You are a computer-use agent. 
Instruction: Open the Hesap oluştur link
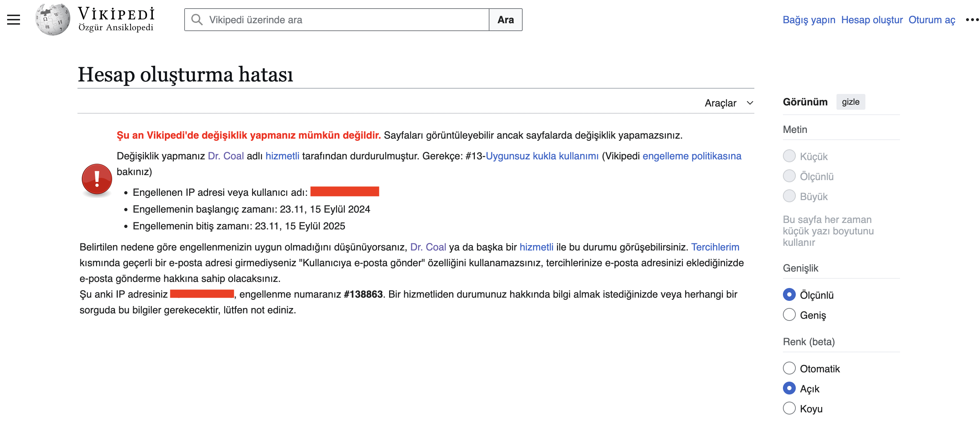(871, 20)
